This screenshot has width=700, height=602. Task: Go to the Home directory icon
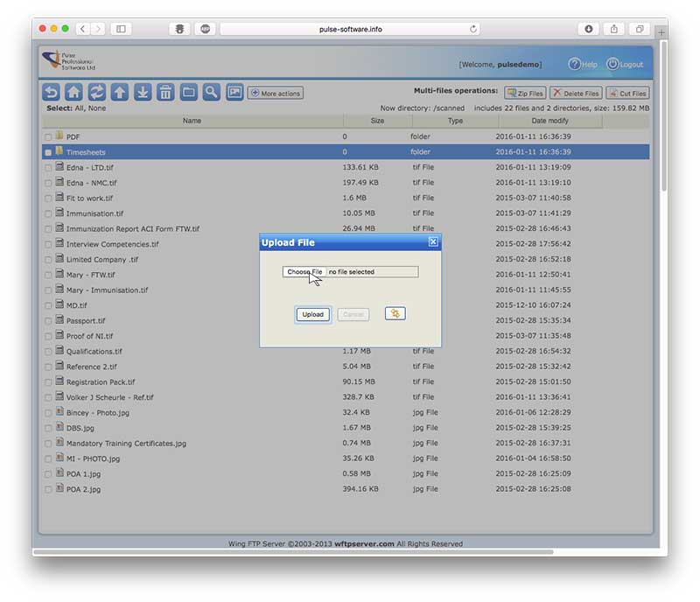pyautogui.click(x=74, y=92)
